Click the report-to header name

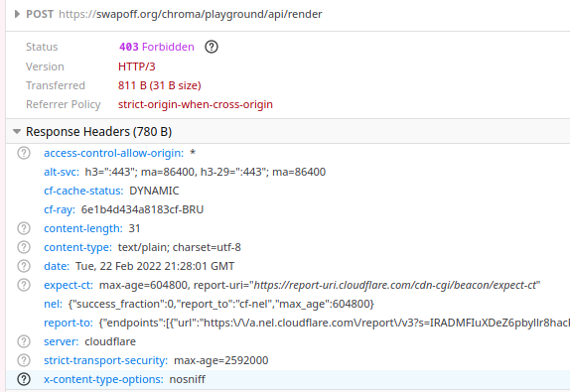tap(69, 323)
